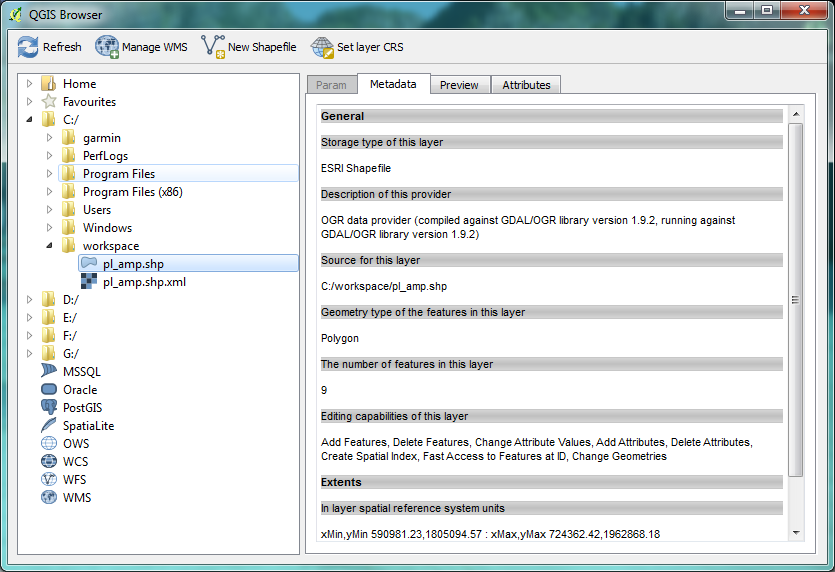Viewport: 835px width, 572px height.
Task: Open the Preview tab
Action: [460, 85]
